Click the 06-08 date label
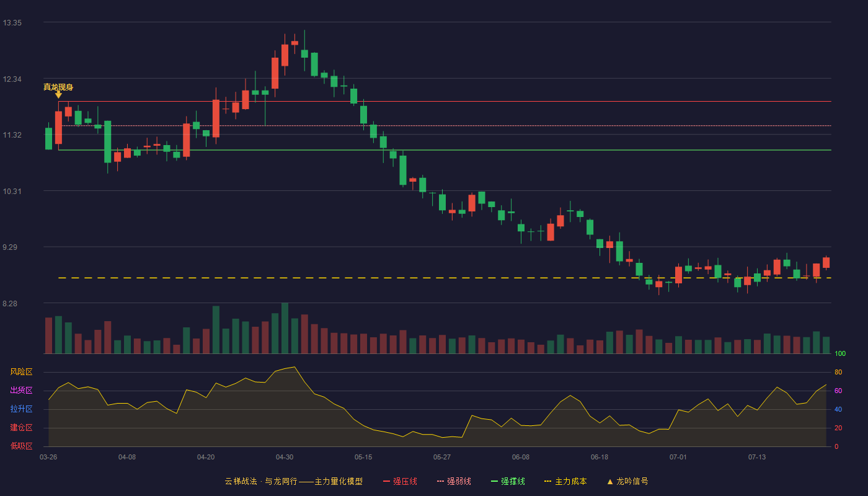This screenshot has width=868, height=496. (521, 457)
